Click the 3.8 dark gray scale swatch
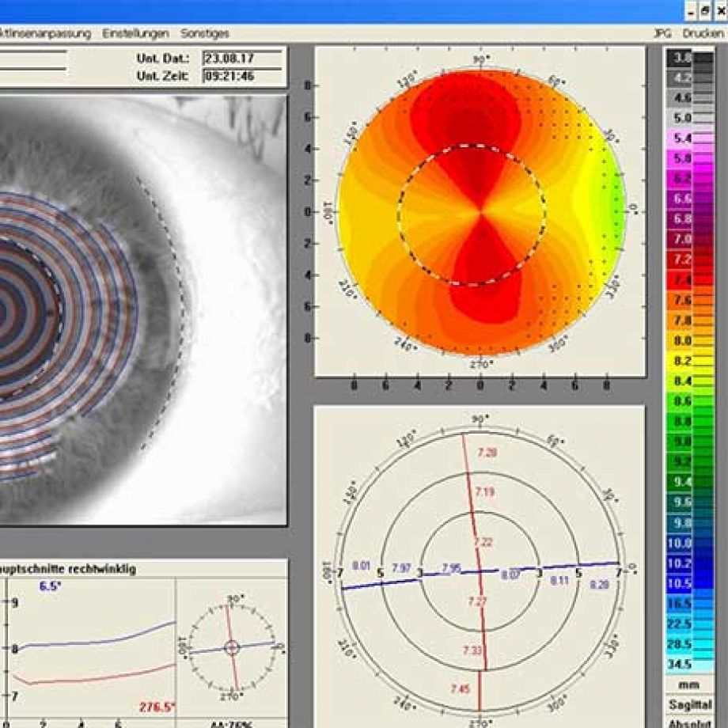This screenshot has height=728, width=728. point(681,58)
